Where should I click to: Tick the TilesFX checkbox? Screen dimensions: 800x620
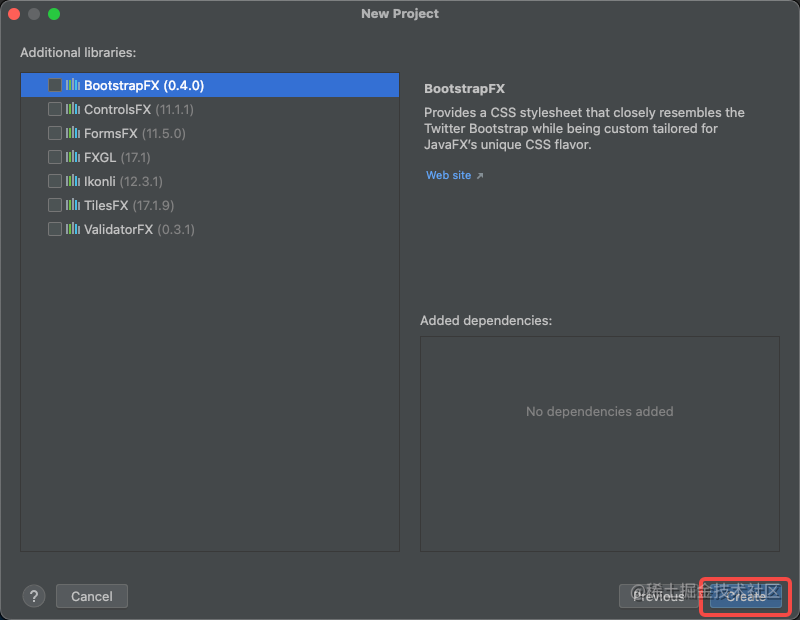point(54,205)
